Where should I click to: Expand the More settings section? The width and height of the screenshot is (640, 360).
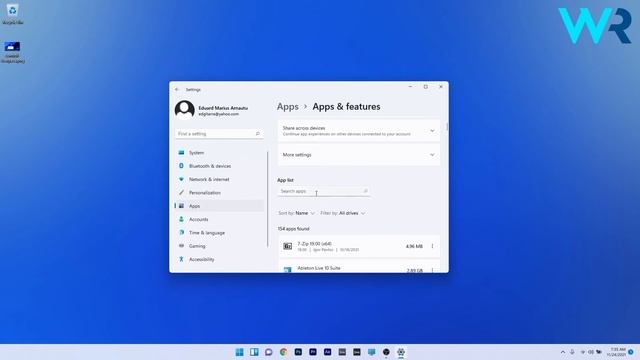pos(359,155)
